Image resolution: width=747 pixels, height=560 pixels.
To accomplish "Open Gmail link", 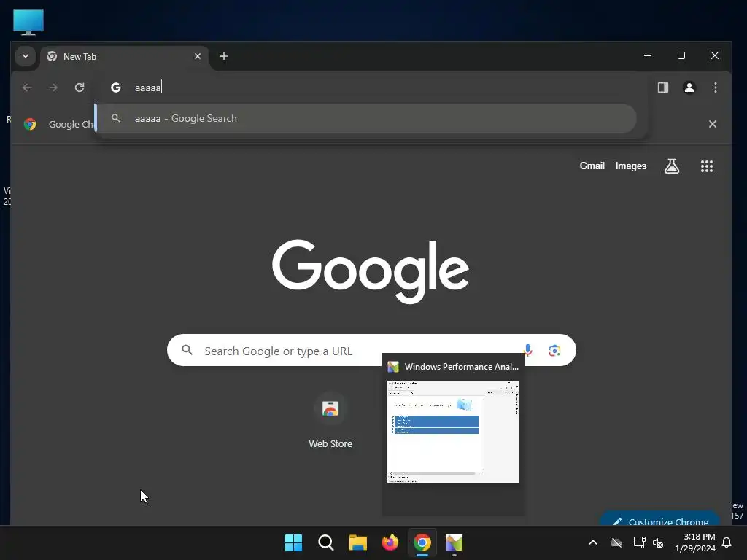I will [x=592, y=166].
